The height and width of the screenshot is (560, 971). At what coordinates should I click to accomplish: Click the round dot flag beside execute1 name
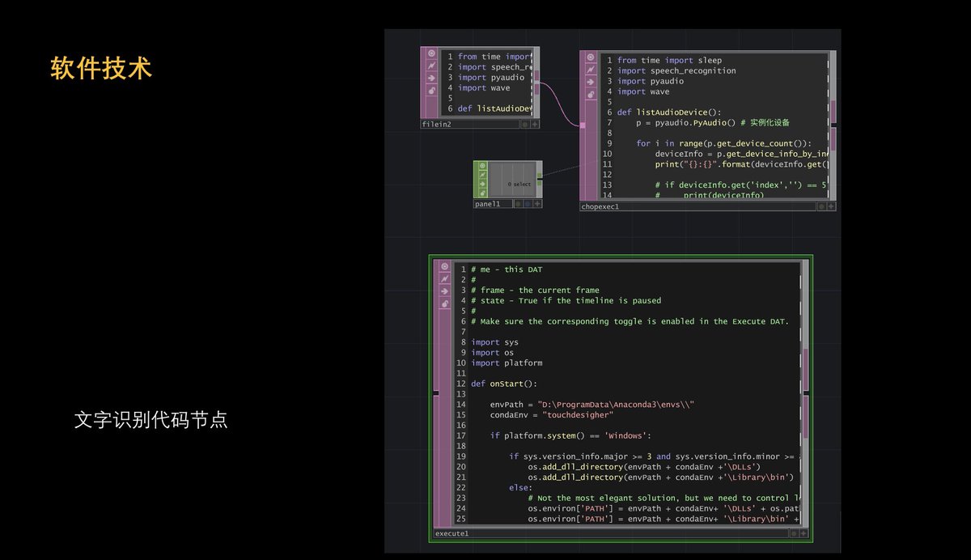click(793, 533)
